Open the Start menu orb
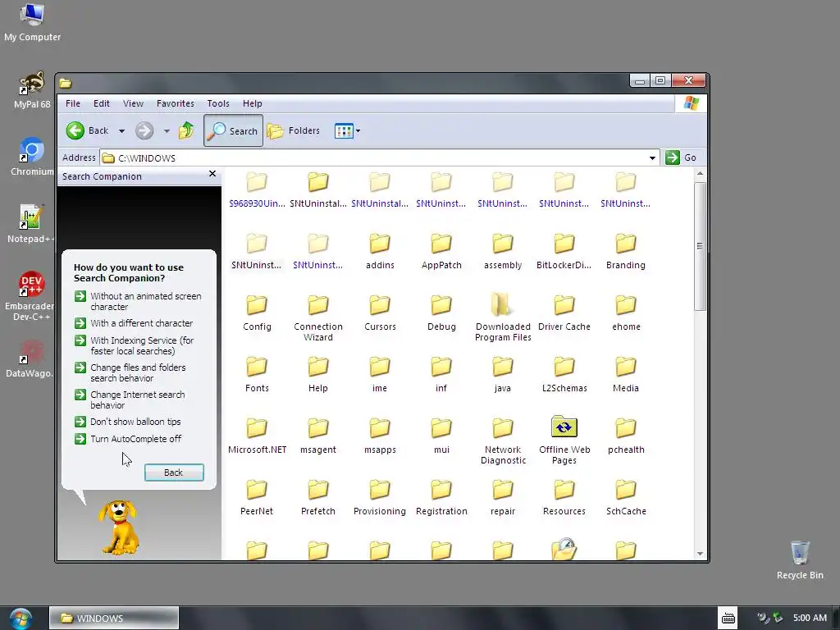The height and width of the screenshot is (630, 840). (21, 619)
